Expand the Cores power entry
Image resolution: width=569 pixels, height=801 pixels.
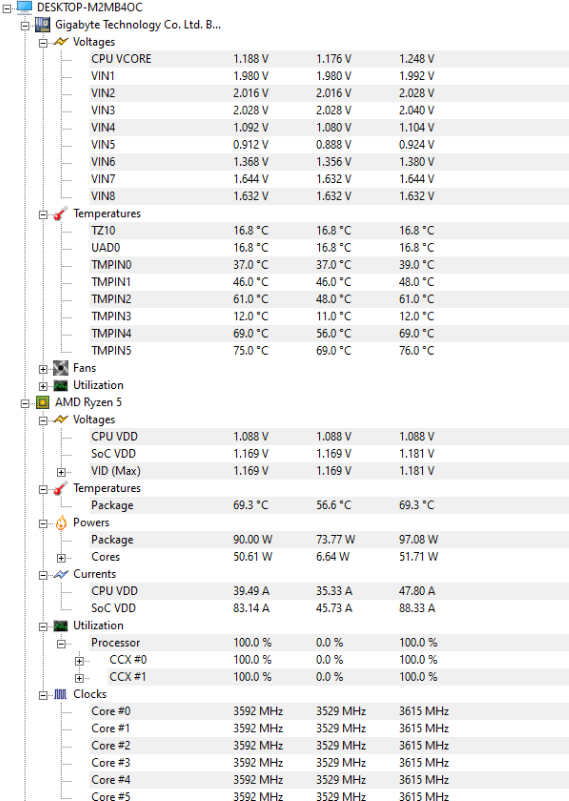coord(61,558)
